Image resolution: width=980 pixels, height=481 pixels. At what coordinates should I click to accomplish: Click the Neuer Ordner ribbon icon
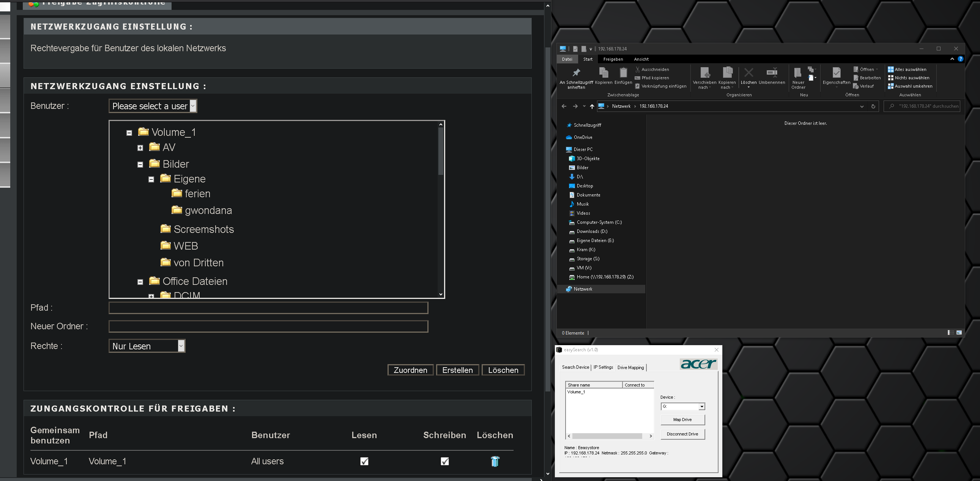[798, 73]
